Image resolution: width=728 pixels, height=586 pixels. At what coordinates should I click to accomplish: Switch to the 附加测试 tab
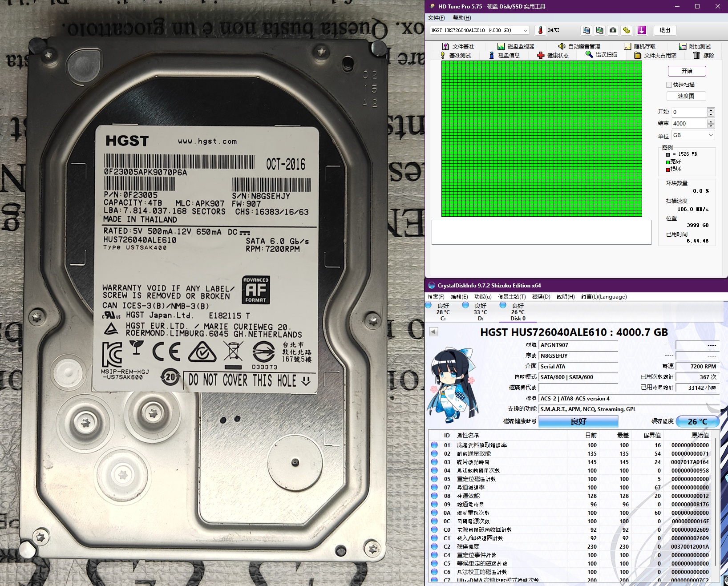695,46
